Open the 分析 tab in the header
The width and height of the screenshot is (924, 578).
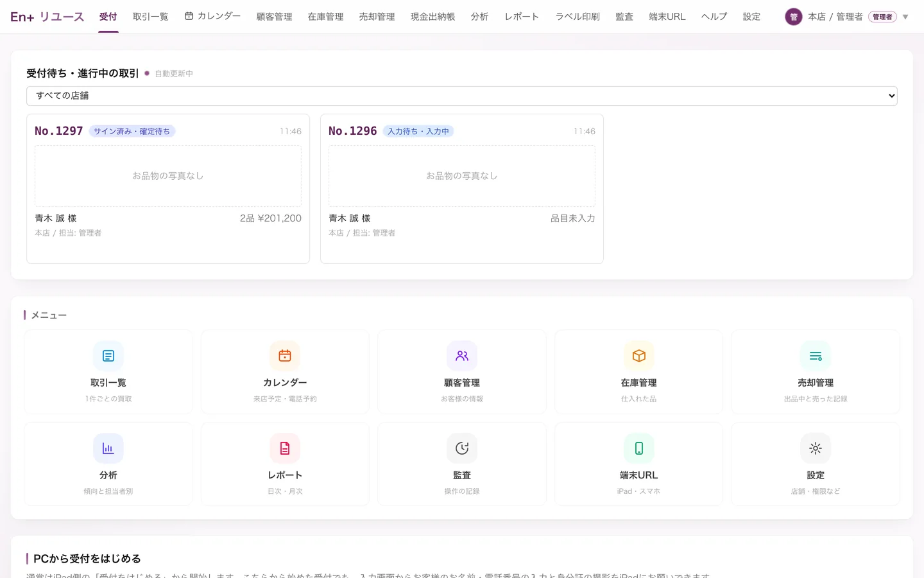[x=480, y=17]
